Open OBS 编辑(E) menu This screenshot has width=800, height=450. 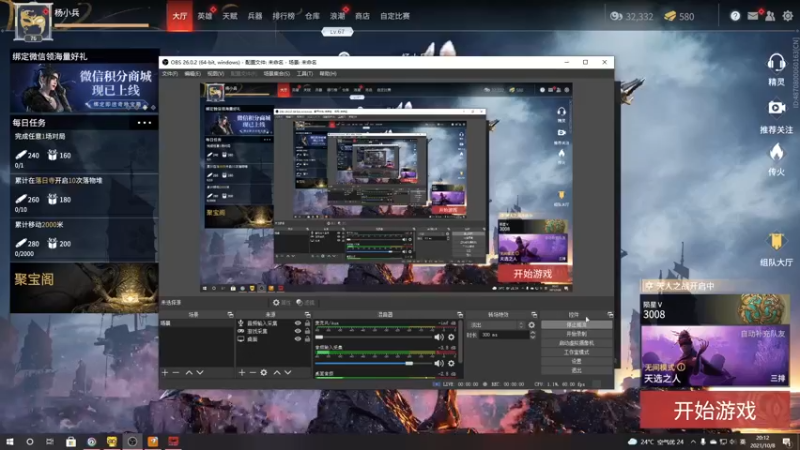coord(192,74)
